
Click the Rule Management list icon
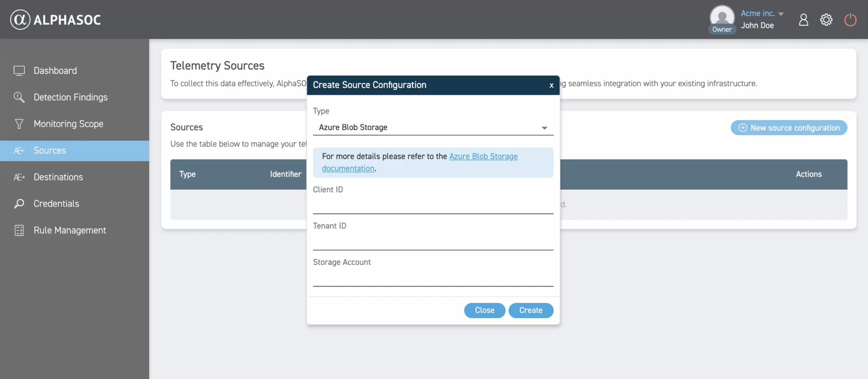(x=19, y=230)
